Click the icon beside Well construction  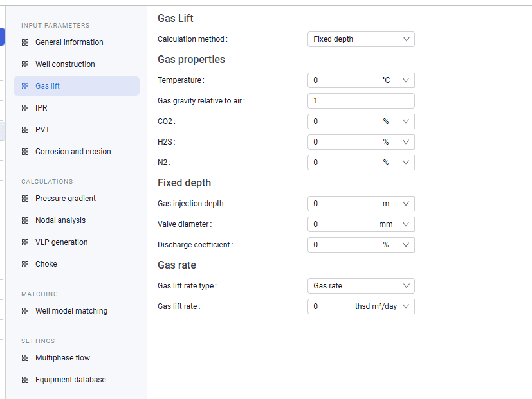25,64
